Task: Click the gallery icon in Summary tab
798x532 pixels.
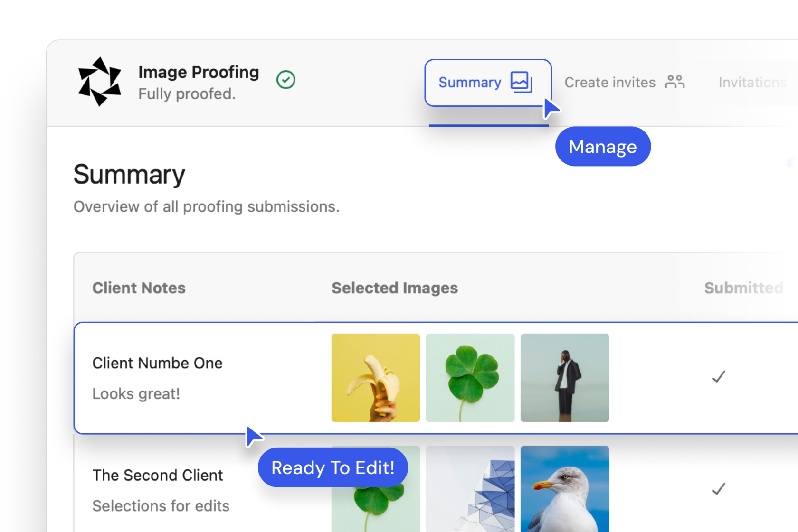Action: point(521,82)
